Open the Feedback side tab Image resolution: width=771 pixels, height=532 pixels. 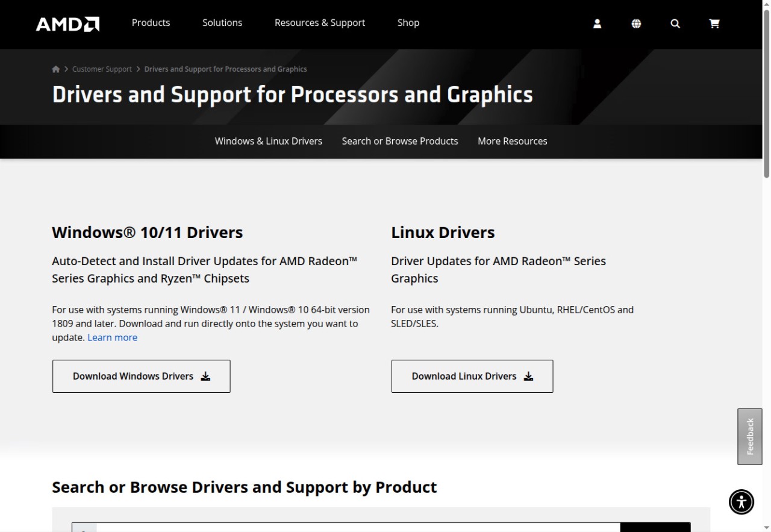pos(750,436)
